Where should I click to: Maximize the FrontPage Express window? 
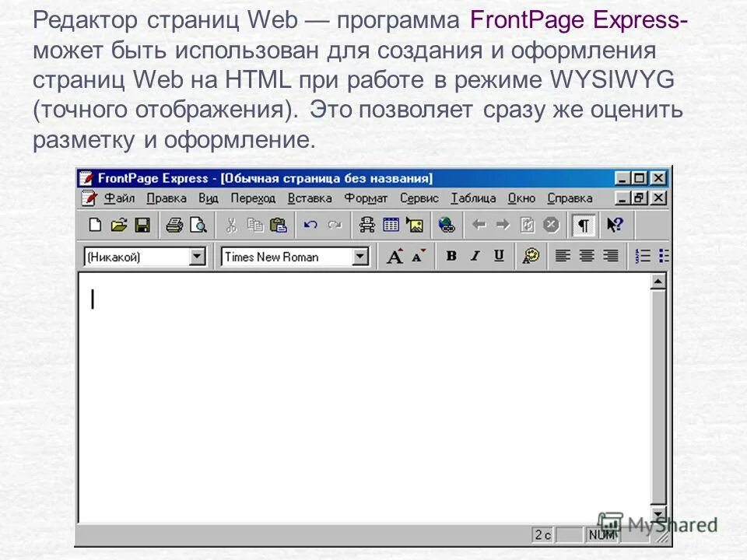coord(639,178)
